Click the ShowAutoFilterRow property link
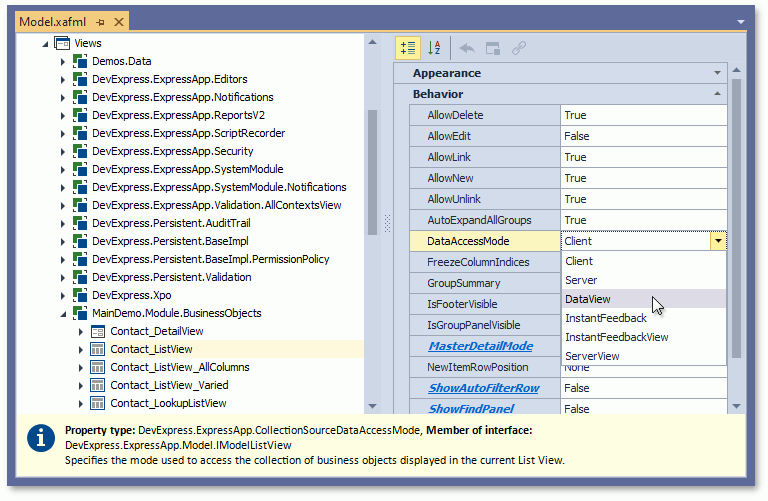 click(484, 388)
